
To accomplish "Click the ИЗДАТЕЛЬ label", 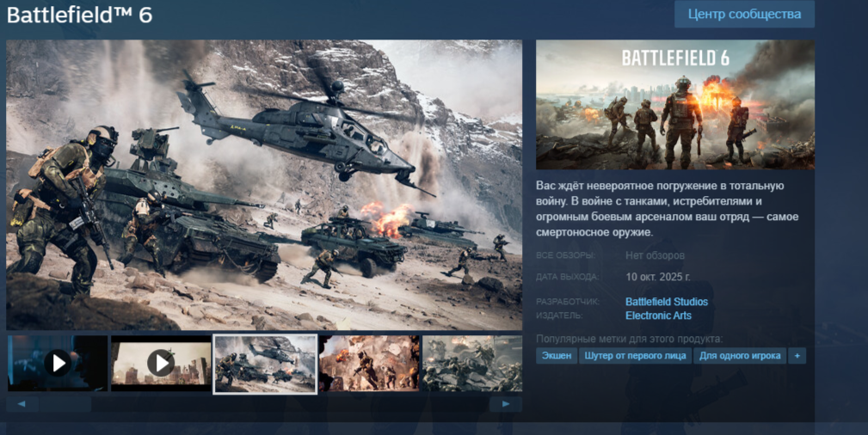I will 559,316.
